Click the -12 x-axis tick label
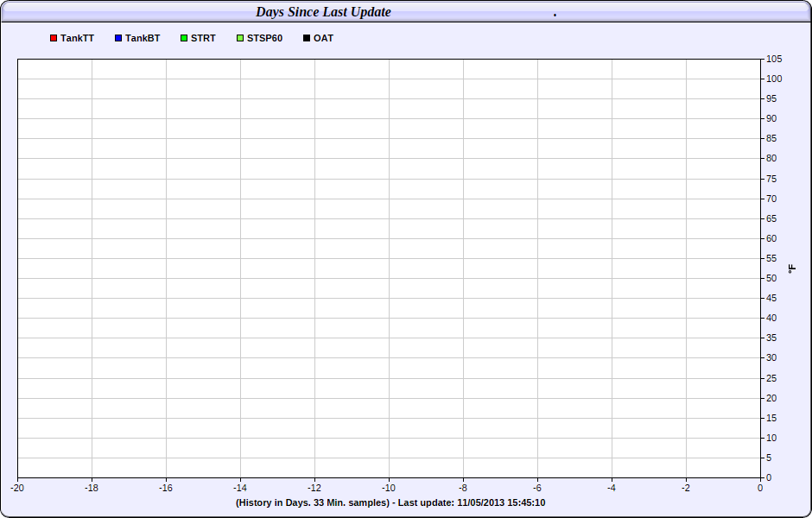 pyautogui.click(x=314, y=488)
